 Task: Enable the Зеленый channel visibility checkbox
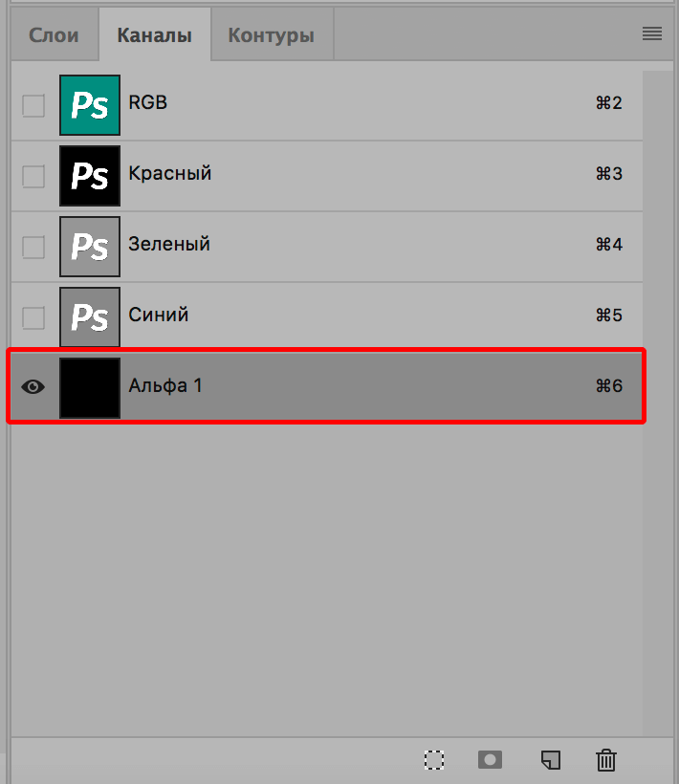coord(33,247)
